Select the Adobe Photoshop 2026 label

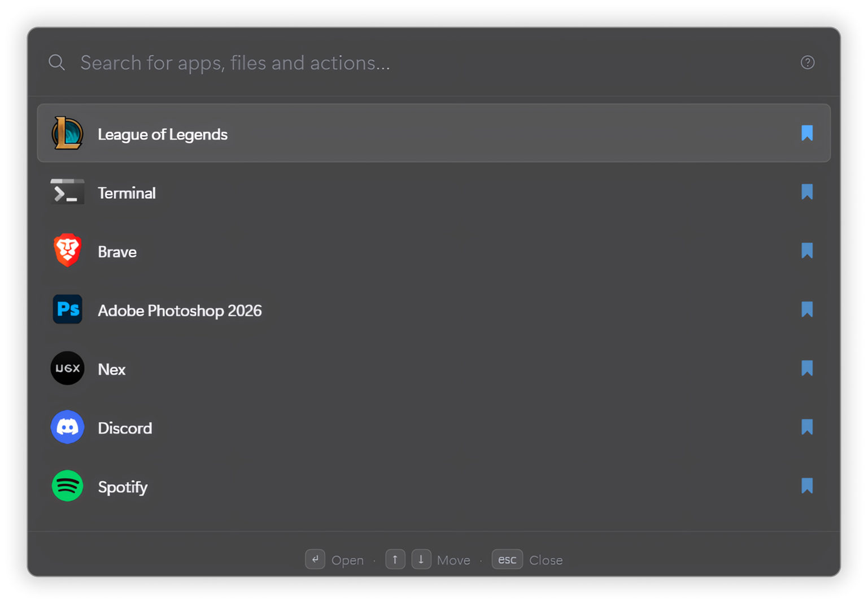[180, 310]
